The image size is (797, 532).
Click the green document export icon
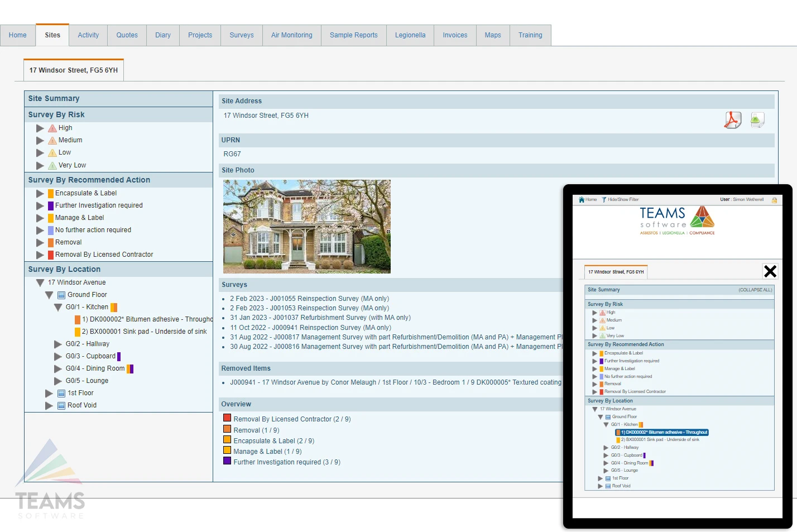(x=757, y=119)
